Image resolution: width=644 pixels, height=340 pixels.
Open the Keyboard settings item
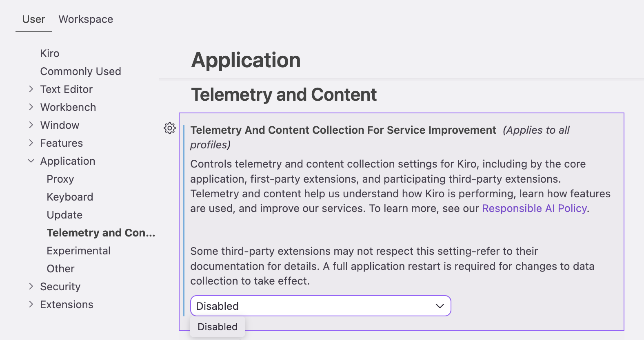(70, 197)
